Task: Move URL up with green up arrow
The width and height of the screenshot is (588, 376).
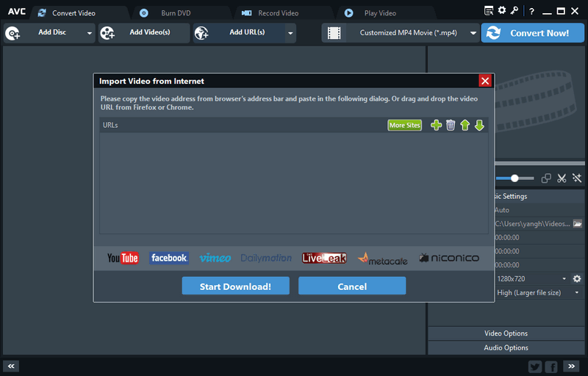Action: click(465, 125)
